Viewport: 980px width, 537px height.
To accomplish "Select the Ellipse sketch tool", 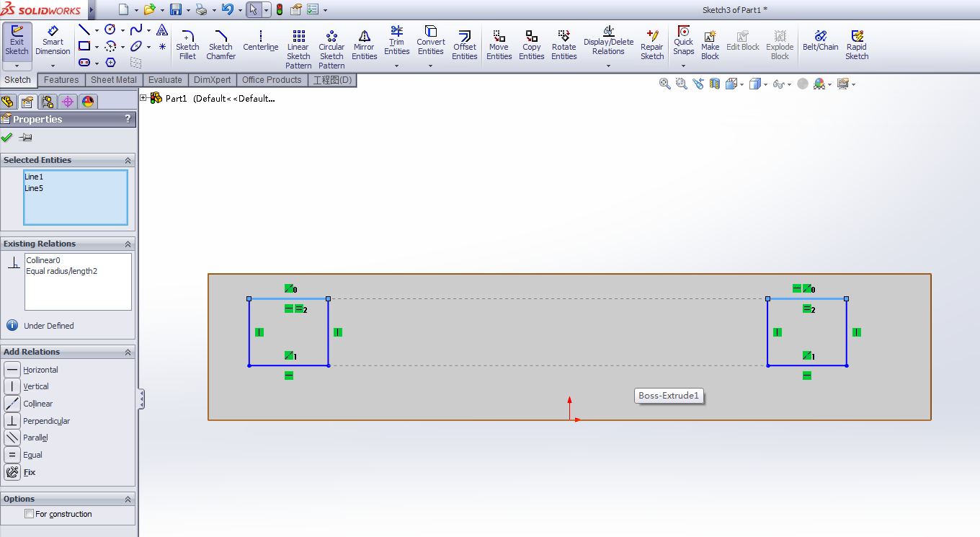I will (x=136, y=46).
